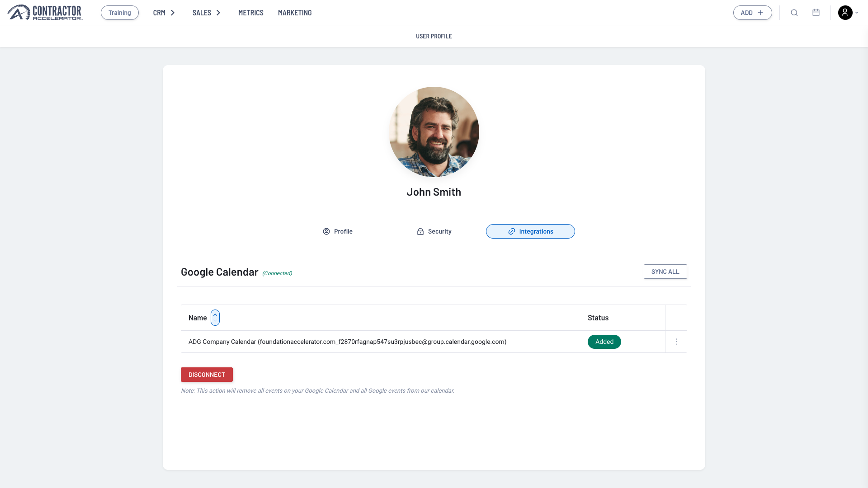Switch to the Profile tab
The height and width of the screenshot is (488, 868).
338,231
